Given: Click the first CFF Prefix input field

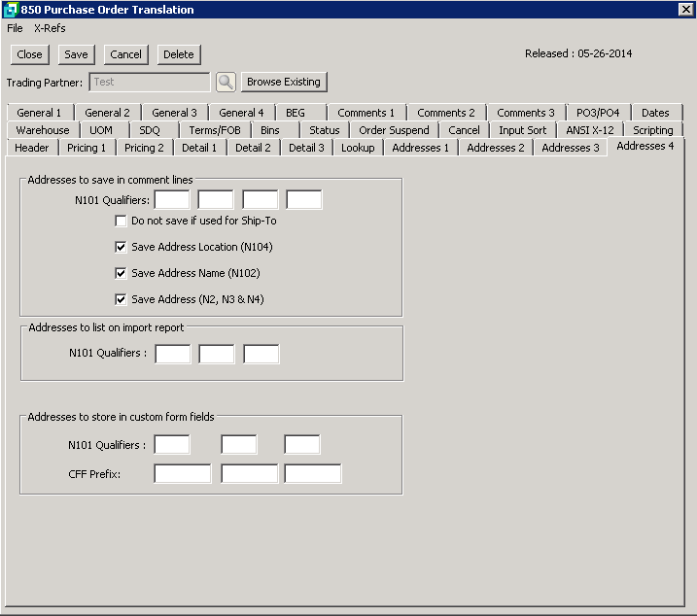Looking at the screenshot, I should coord(182,474).
